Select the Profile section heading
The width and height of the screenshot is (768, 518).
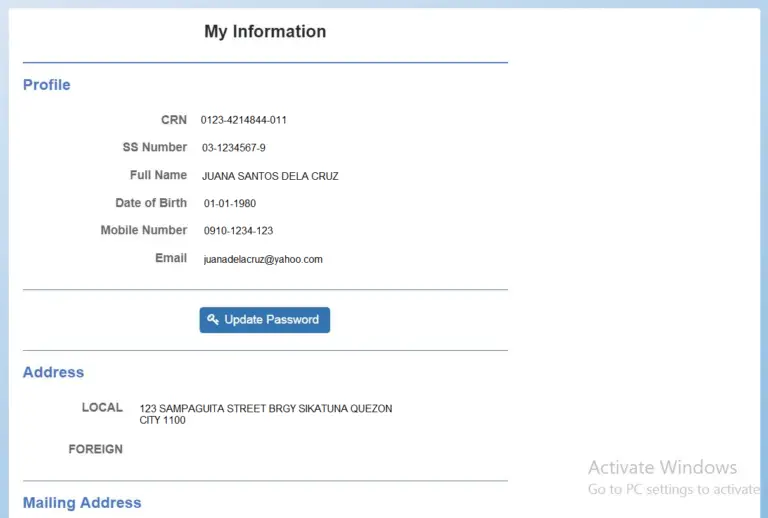tap(47, 85)
